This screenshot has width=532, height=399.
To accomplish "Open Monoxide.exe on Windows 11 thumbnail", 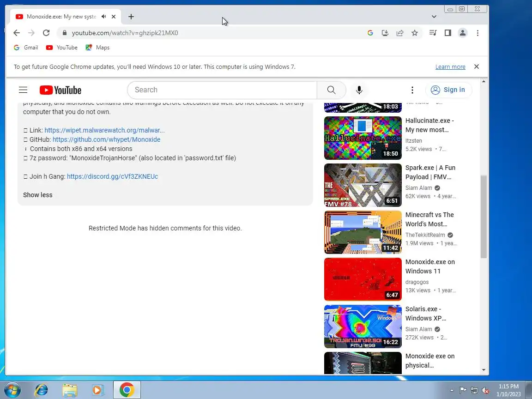I will 363,279.
